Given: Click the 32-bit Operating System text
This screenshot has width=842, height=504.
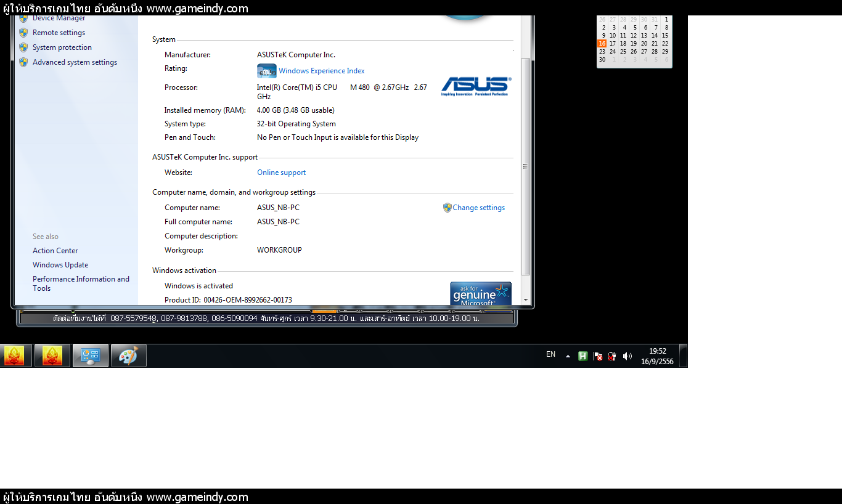Looking at the screenshot, I should click(296, 124).
